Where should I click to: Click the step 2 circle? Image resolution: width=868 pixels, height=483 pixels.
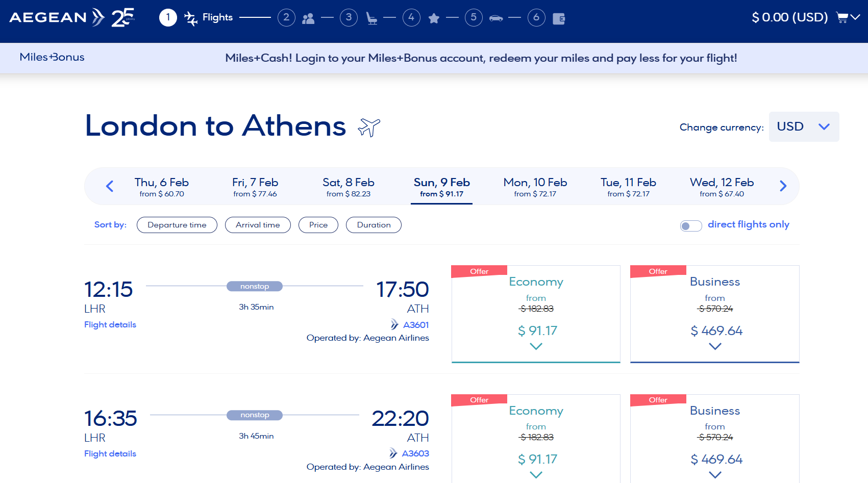pyautogui.click(x=286, y=17)
